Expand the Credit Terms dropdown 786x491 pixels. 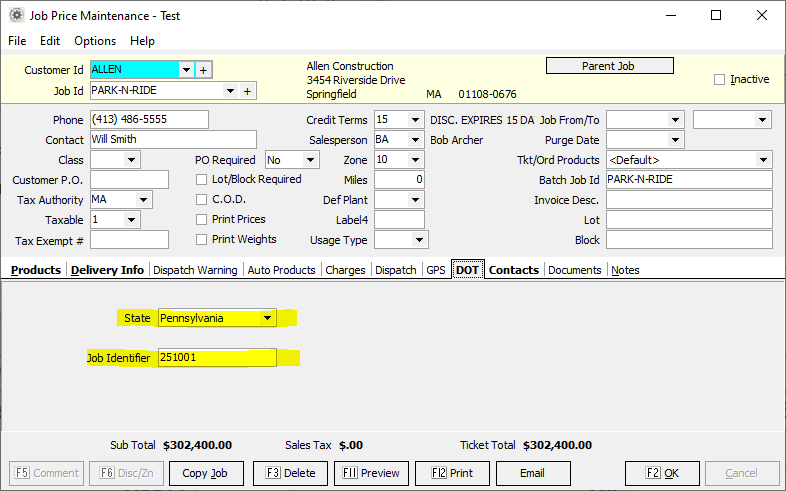pyautogui.click(x=415, y=120)
